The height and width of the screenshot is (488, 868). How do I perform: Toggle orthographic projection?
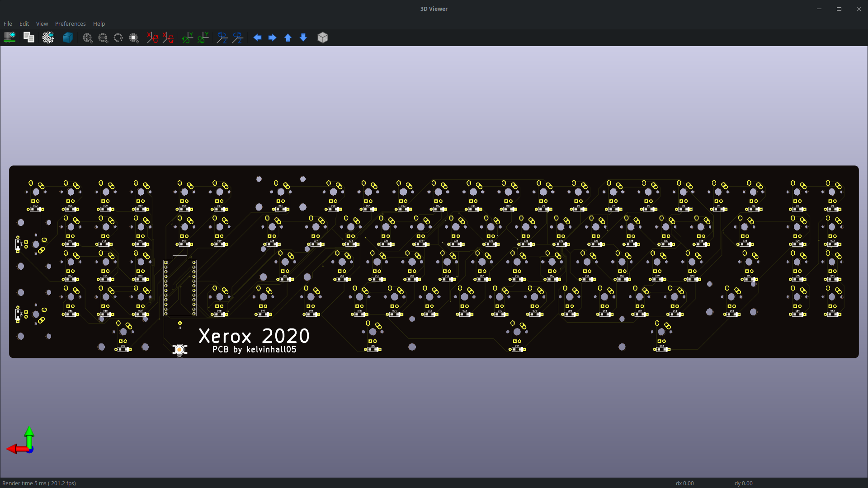(x=323, y=38)
